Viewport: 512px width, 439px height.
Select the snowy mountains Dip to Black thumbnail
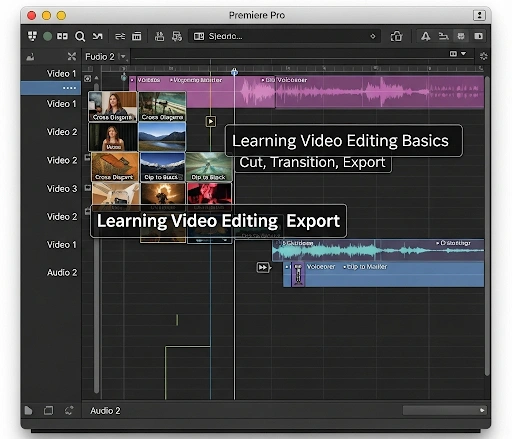click(162, 167)
